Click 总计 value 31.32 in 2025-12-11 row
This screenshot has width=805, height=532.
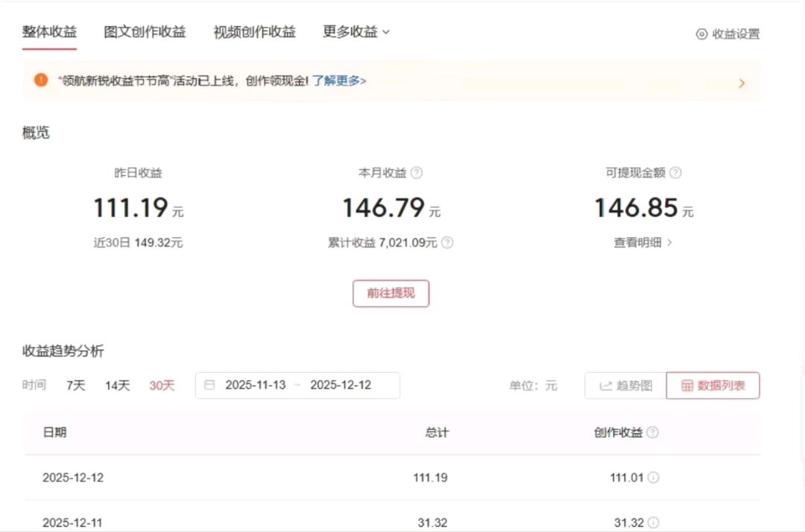(x=432, y=523)
